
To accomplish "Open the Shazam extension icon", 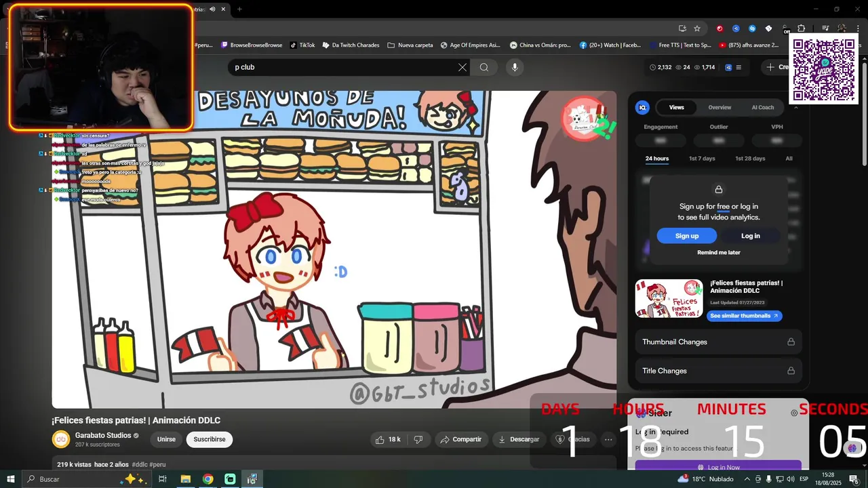I will (752, 28).
